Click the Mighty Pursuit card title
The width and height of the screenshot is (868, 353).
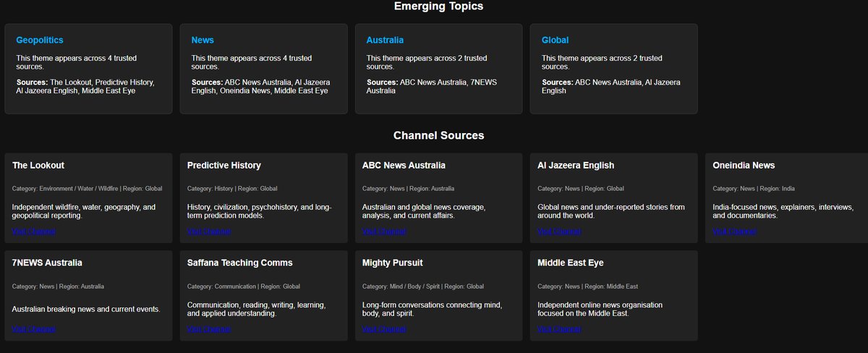click(393, 263)
